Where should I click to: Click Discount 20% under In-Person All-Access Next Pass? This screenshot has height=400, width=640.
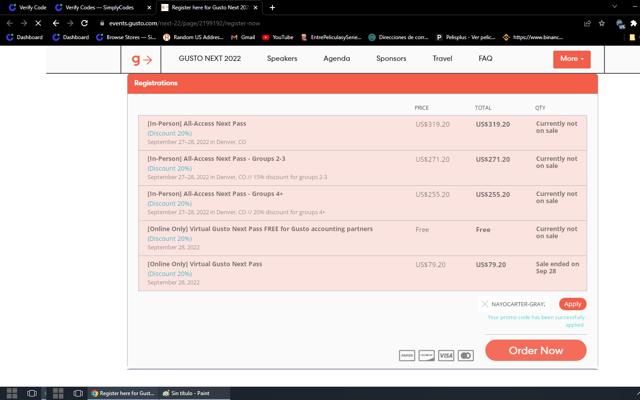coord(169,133)
